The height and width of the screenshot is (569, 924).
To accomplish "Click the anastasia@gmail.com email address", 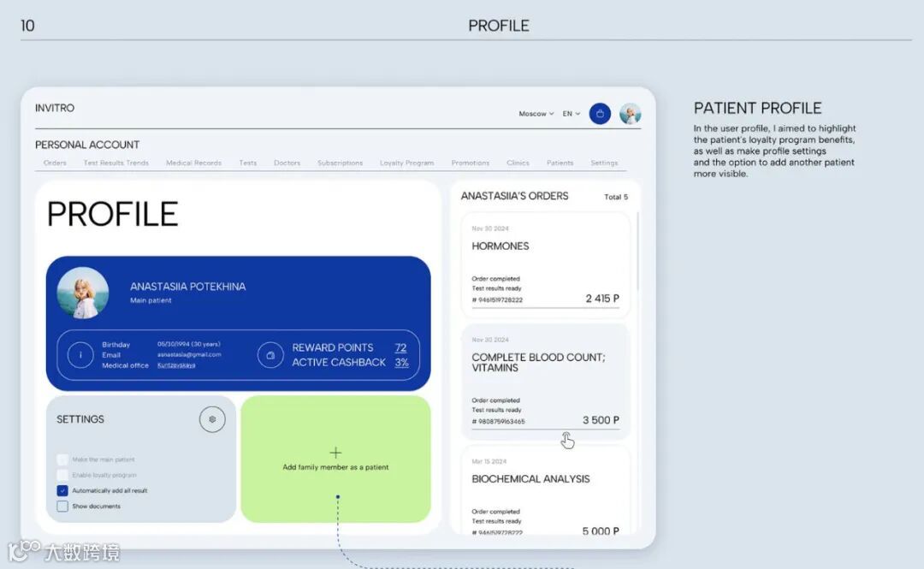I will pyautogui.click(x=189, y=355).
